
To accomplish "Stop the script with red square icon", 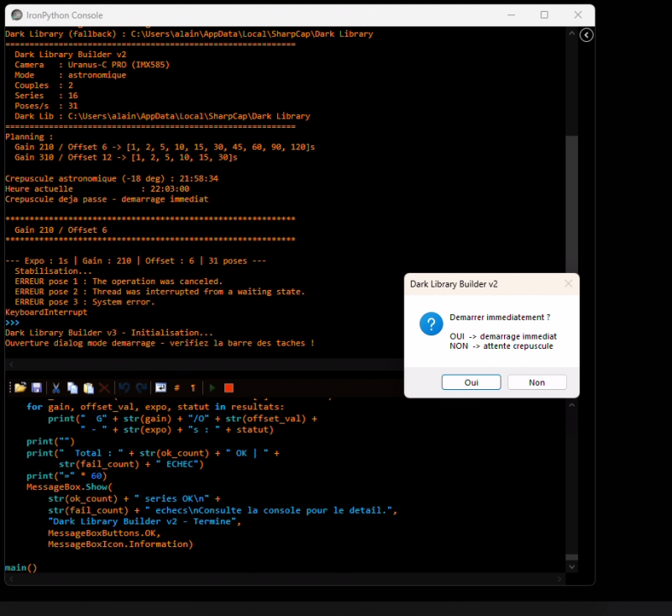I will tap(228, 388).
